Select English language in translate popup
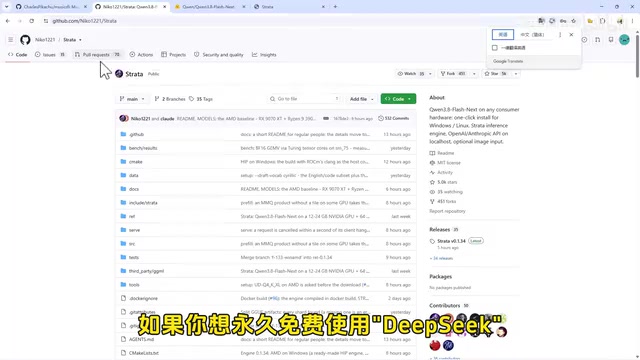 pos(503,35)
